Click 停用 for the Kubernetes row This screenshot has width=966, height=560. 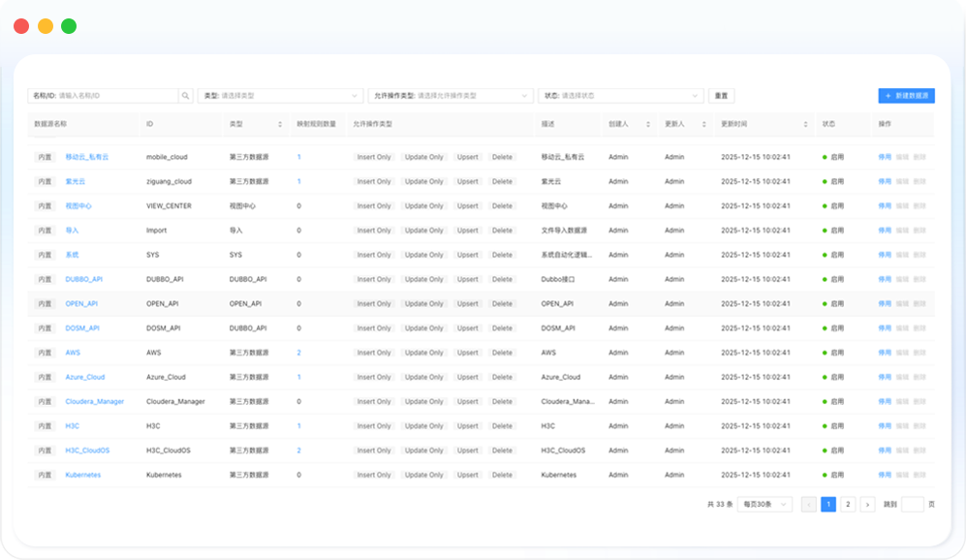point(884,475)
